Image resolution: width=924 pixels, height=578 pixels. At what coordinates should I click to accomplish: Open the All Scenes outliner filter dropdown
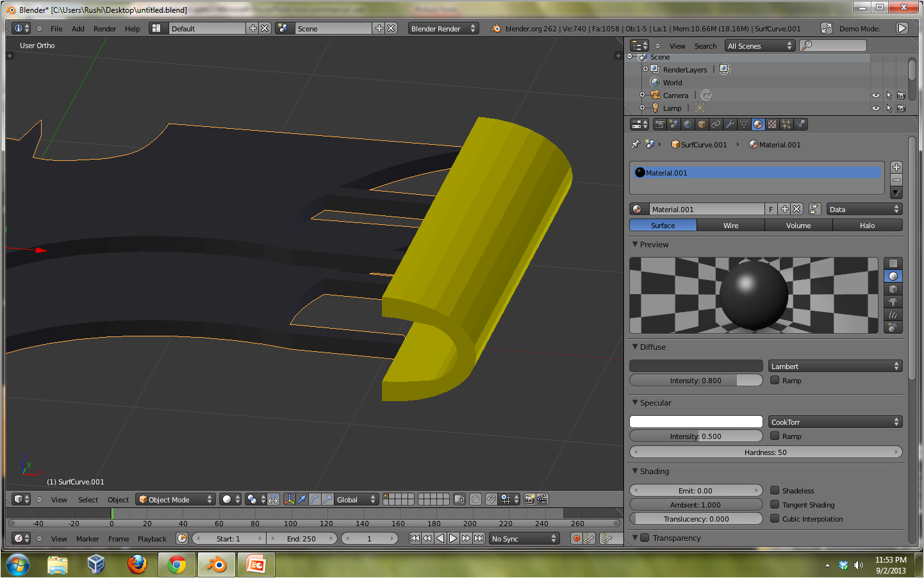[760, 45]
